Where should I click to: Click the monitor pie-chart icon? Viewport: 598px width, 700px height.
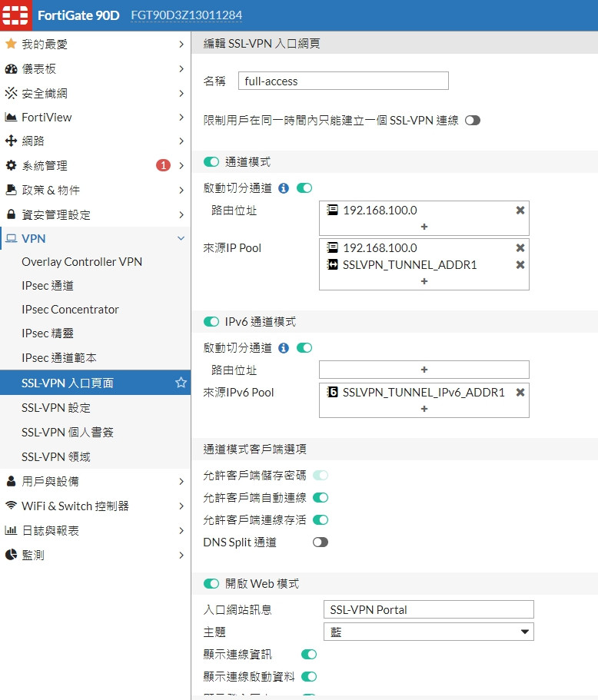tap(11, 555)
